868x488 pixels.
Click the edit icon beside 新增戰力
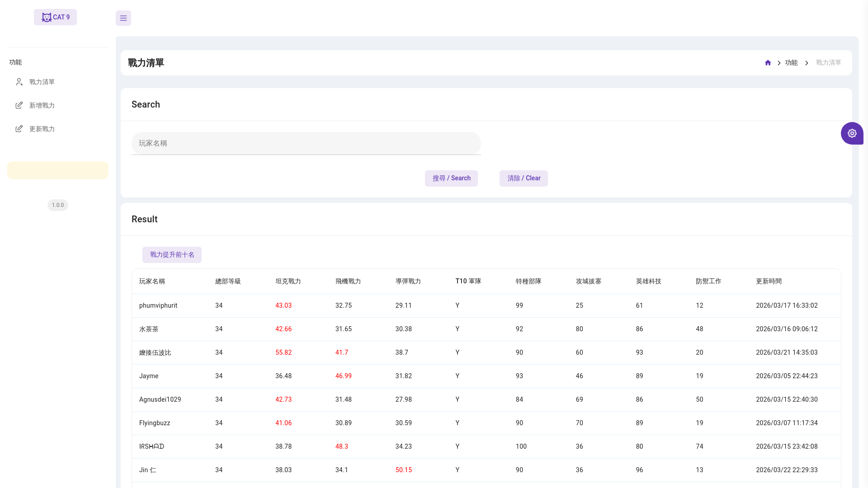19,105
